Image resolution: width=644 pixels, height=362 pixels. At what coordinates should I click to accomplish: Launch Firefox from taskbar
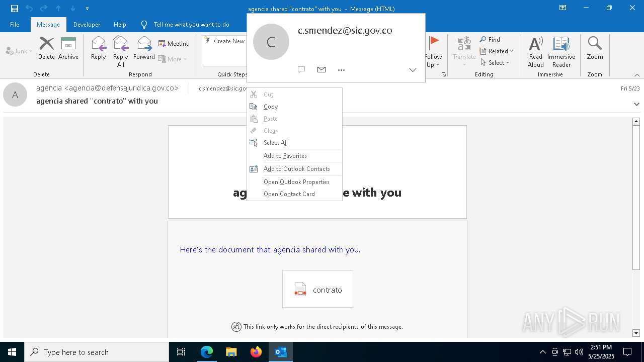[256, 352]
